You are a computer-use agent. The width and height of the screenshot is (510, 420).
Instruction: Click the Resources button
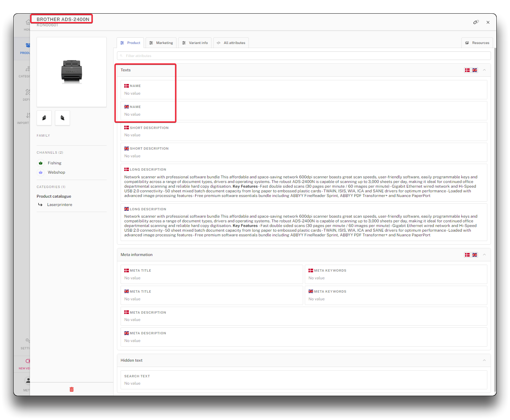coord(477,43)
